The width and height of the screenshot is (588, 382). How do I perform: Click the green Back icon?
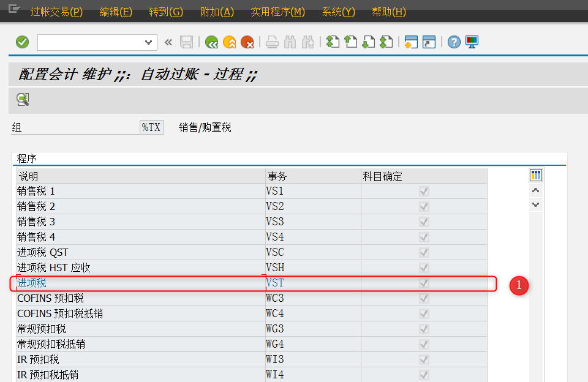coord(211,42)
